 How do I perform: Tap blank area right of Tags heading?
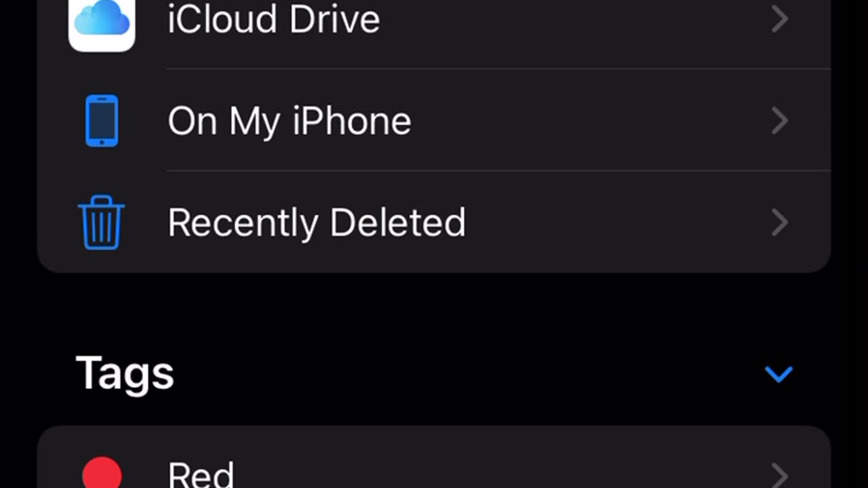click(468, 374)
